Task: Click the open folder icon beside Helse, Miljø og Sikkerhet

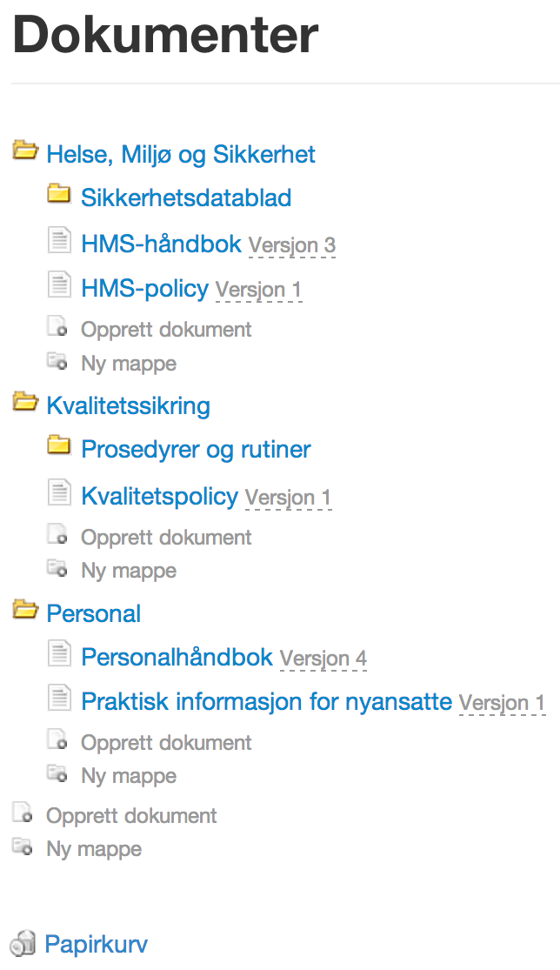Action: tap(25, 151)
